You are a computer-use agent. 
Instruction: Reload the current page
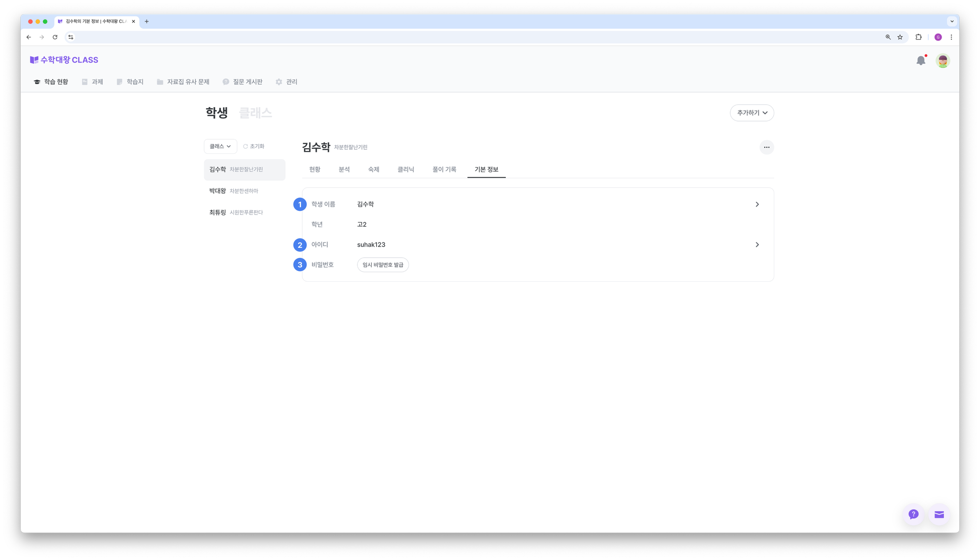point(55,37)
